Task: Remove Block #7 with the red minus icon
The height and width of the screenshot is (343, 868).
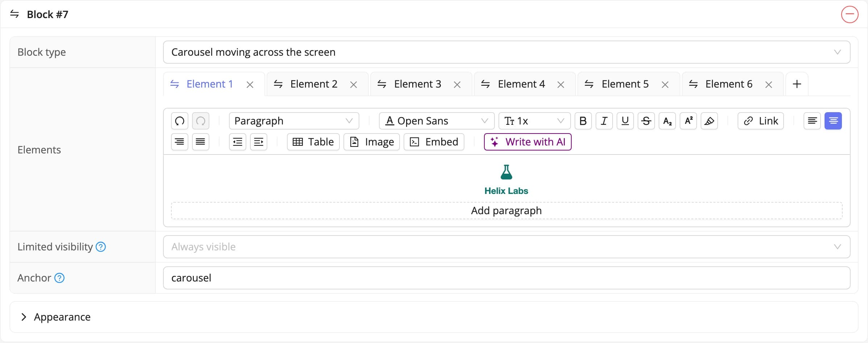Action: coord(850,14)
